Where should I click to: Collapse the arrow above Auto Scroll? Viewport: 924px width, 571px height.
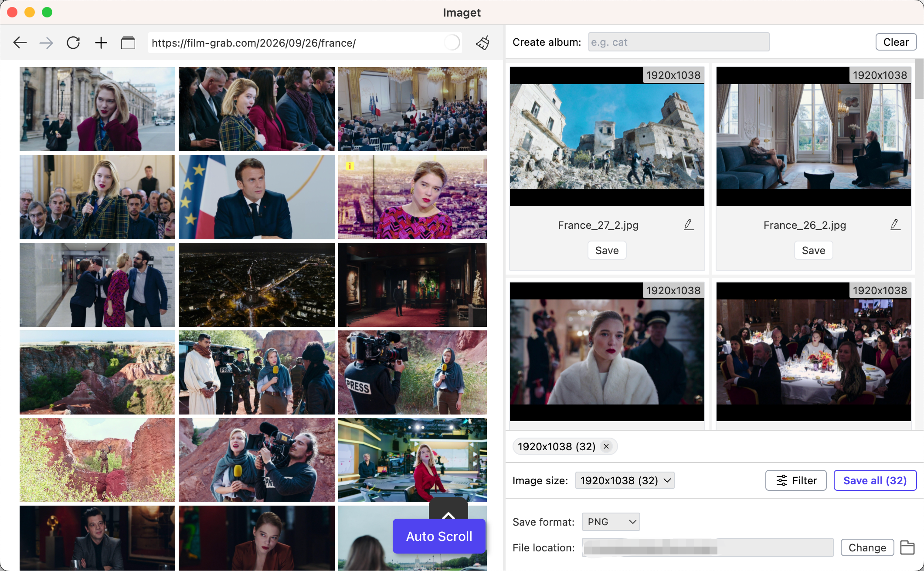click(448, 511)
